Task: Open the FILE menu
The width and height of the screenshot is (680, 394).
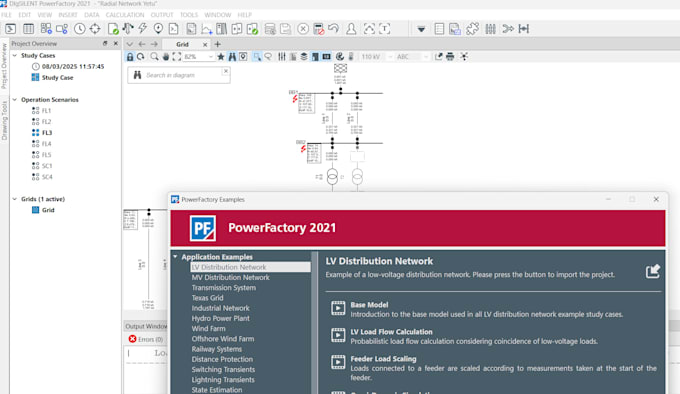Action: [7, 15]
